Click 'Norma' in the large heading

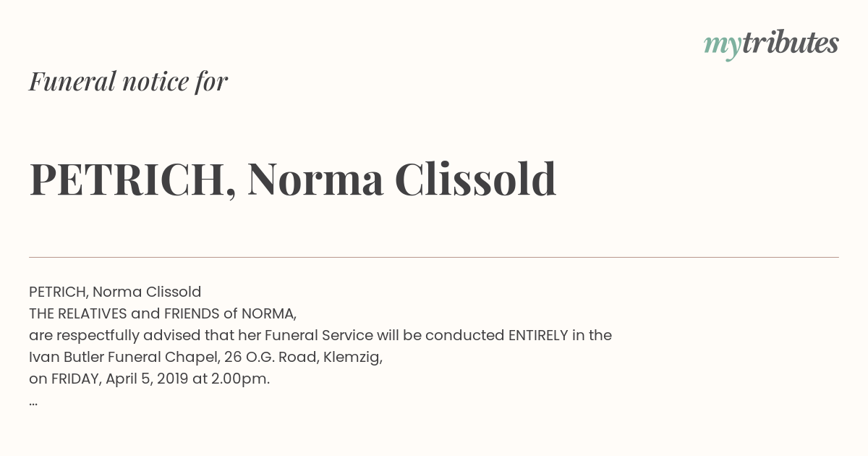click(315, 180)
